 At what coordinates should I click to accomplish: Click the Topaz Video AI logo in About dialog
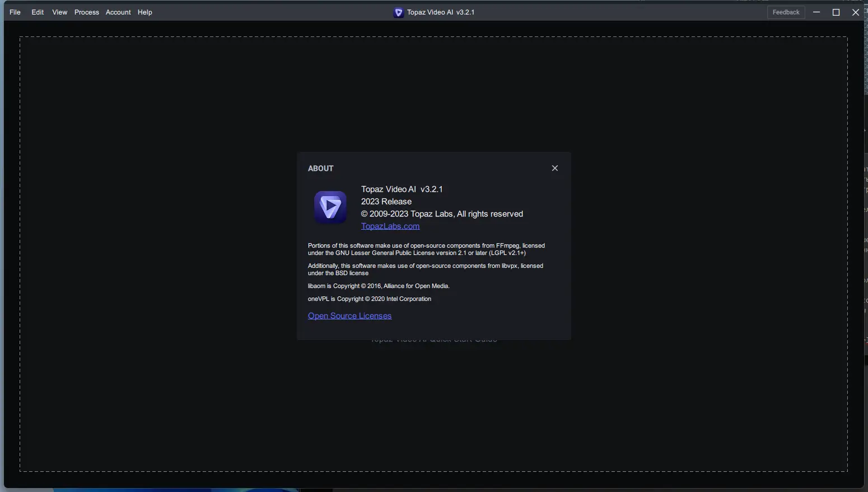point(330,207)
